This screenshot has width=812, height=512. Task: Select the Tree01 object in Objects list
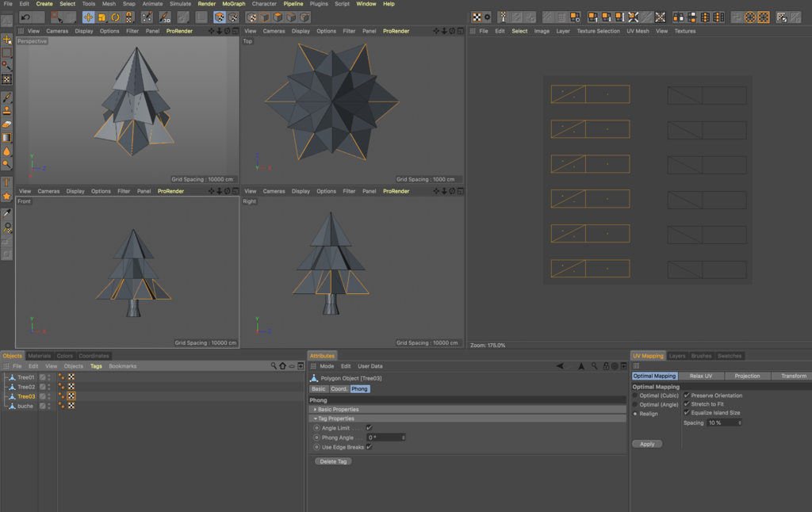25,377
